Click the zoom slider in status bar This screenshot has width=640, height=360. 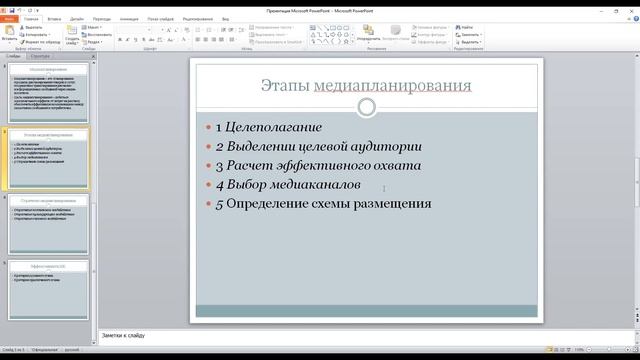click(x=609, y=349)
